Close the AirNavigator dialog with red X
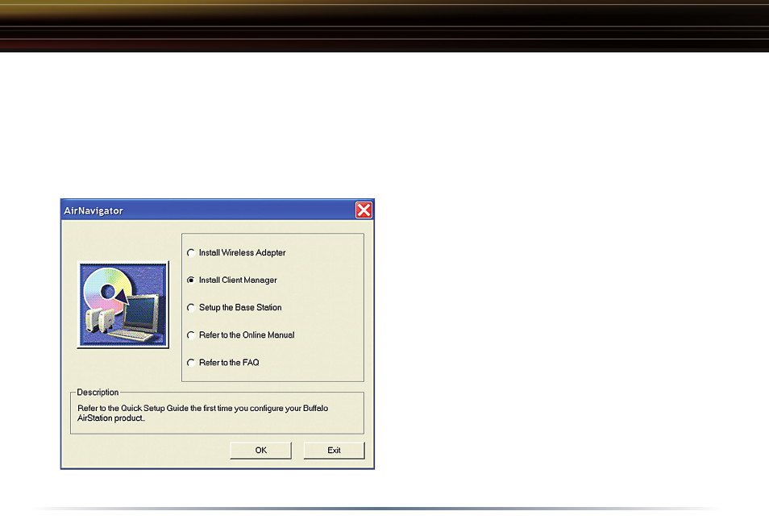The height and width of the screenshot is (532, 769). point(364,210)
